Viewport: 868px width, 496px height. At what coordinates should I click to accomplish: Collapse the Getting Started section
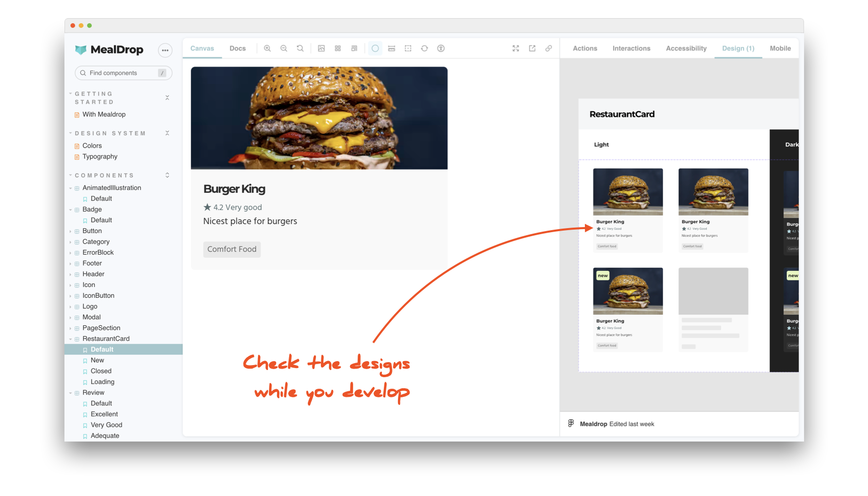(x=167, y=97)
